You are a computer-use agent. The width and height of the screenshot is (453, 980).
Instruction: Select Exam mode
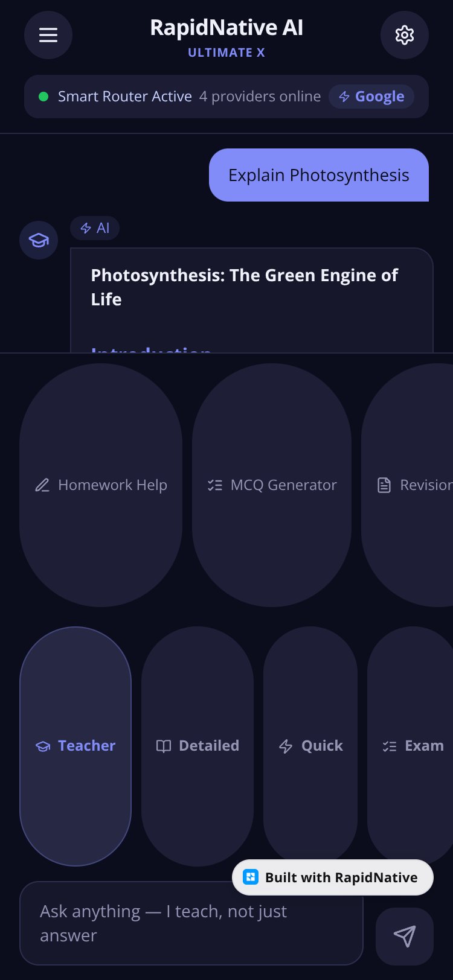411,746
